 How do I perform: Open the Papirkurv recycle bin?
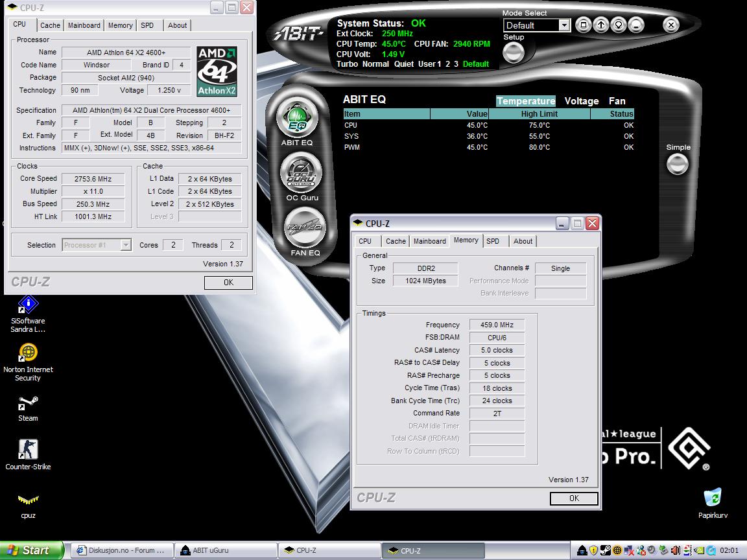coord(713,503)
